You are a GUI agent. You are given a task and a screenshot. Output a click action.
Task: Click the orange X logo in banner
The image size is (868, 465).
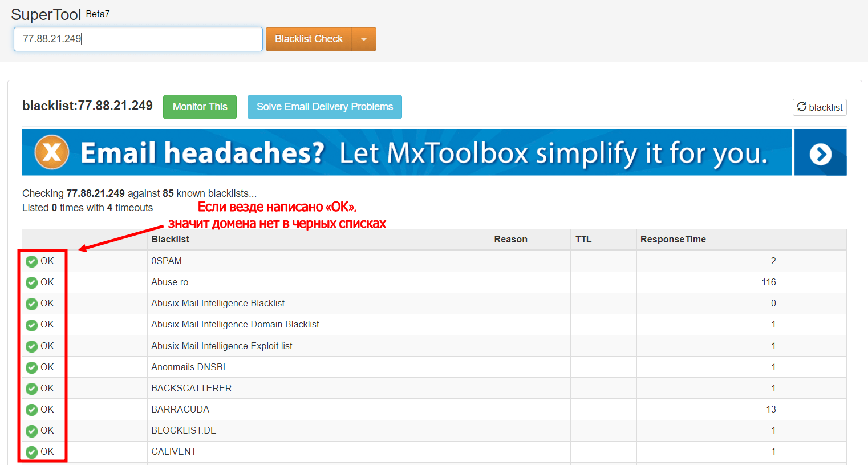pyautogui.click(x=52, y=152)
